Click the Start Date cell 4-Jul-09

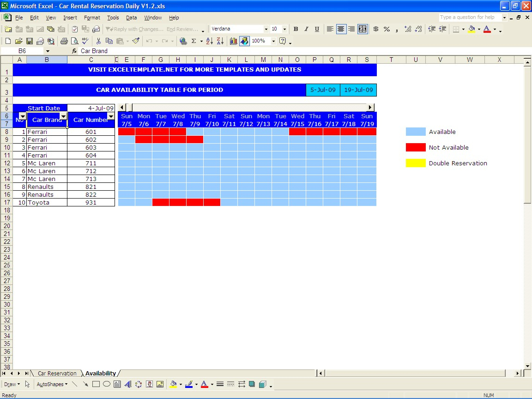point(91,108)
